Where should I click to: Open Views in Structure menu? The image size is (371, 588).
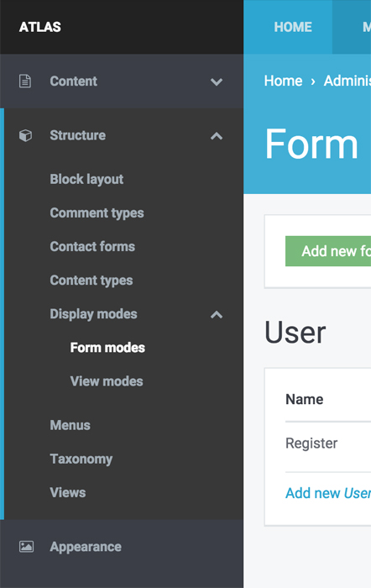68,492
